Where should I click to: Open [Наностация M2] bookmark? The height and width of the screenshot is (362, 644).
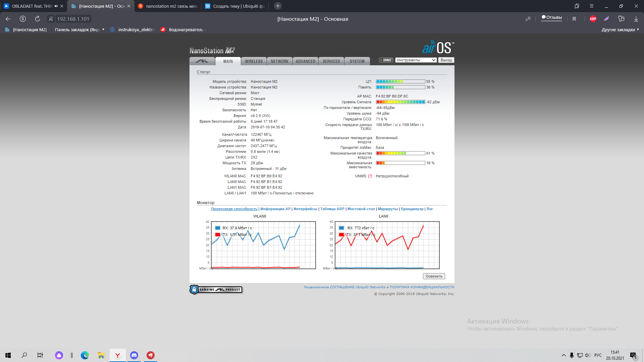26,30
